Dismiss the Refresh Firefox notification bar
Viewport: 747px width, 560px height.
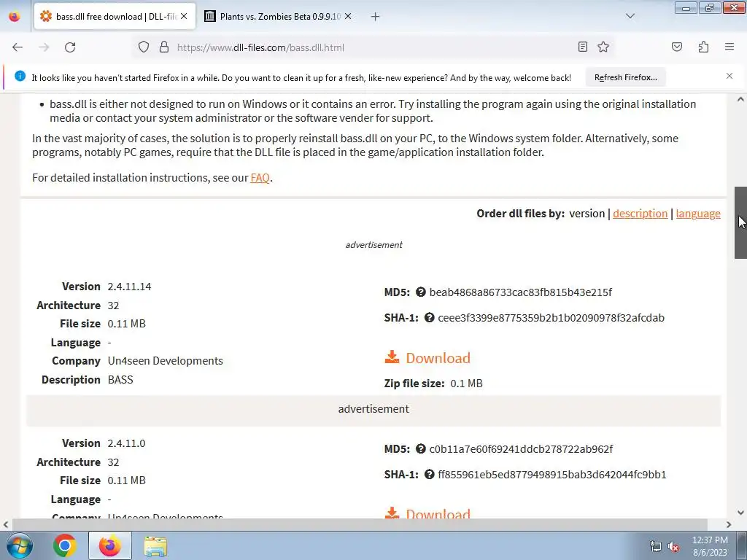point(729,76)
